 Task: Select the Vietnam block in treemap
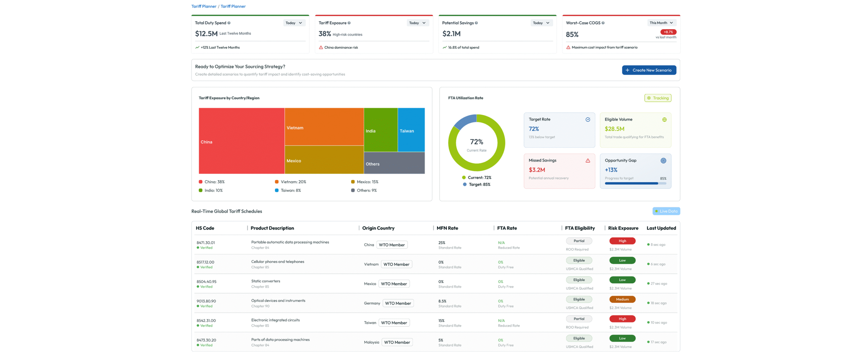tap(324, 126)
